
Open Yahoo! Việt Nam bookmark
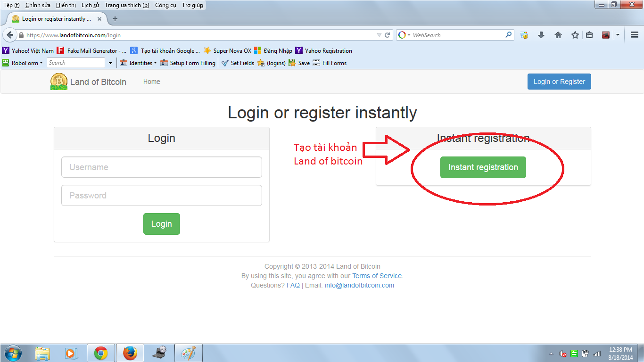click(28, 50)
